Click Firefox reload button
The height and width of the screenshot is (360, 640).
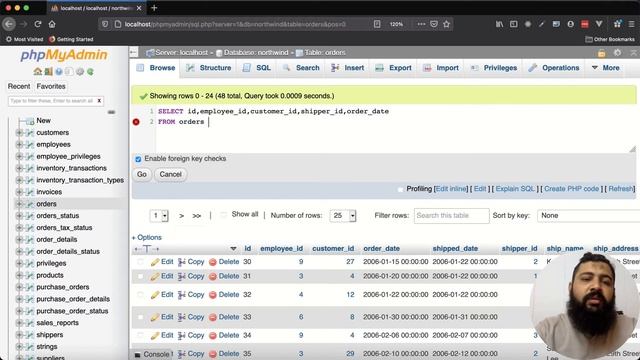(x=38, y=24)
